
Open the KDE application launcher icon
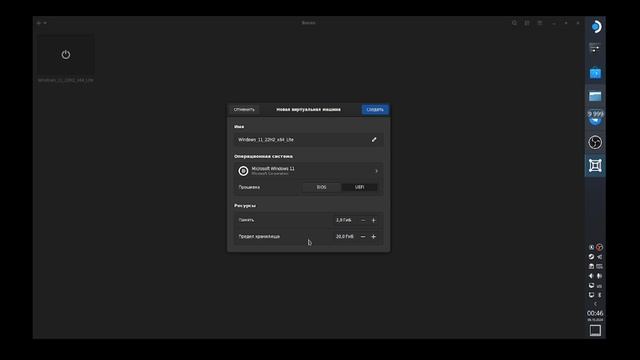tap(596, 27)
